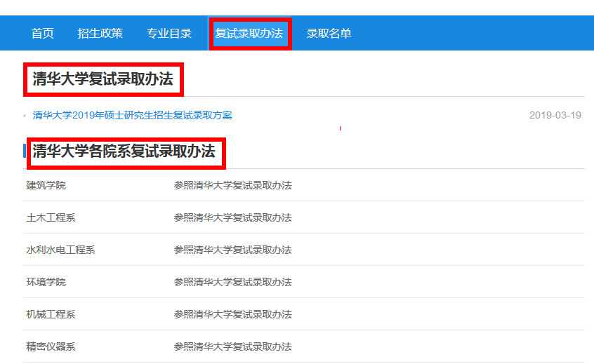Click 参照清华大学复试录取办法 in 建筑学院 row

click(x=232, y=185)
